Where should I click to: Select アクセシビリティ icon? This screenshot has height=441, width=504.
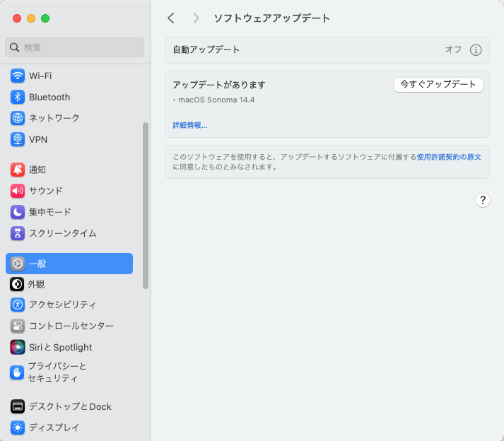pyautogui.click(x=18, y=305)
